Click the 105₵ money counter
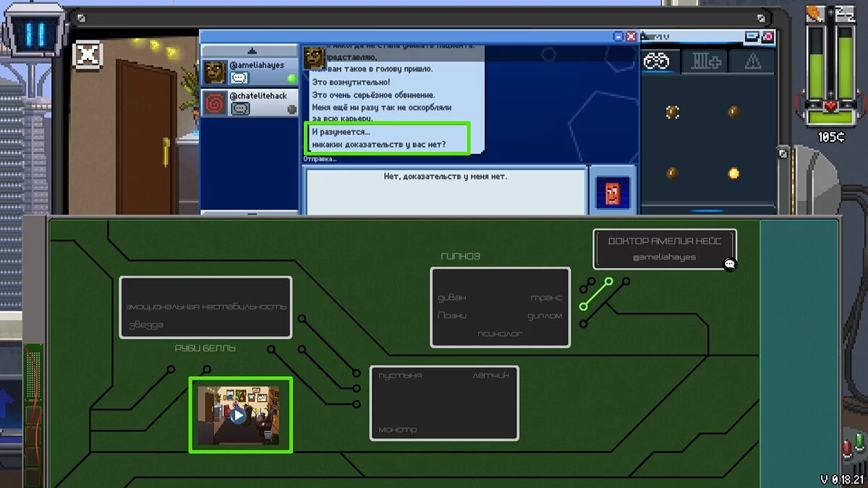868x488 pixels. (x=831, y=137)
